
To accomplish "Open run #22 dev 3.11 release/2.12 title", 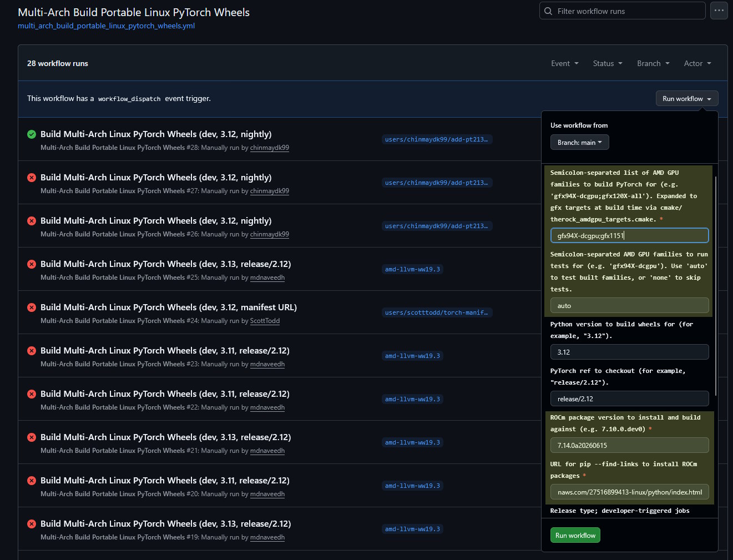I will [165, 394].
